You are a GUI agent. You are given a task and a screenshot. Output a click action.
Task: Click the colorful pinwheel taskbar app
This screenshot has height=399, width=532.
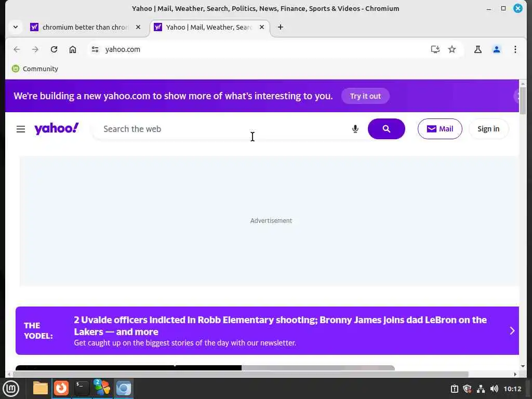coord(102,388)
